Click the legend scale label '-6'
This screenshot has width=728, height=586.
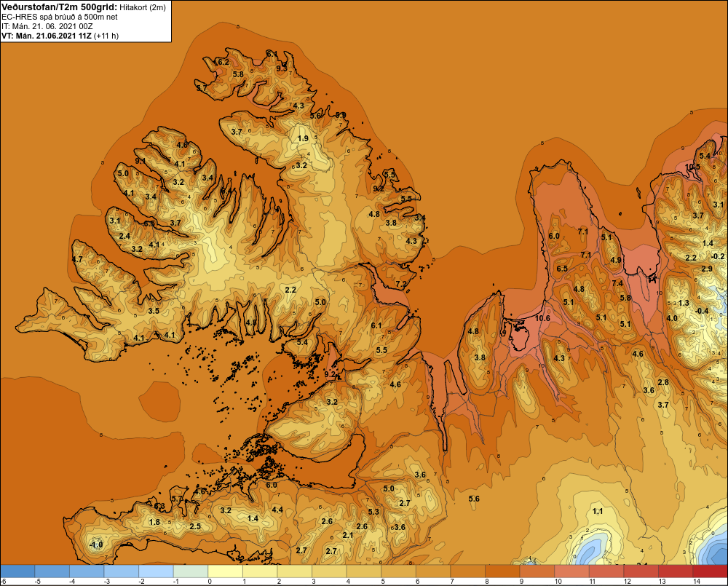(4, 582)
